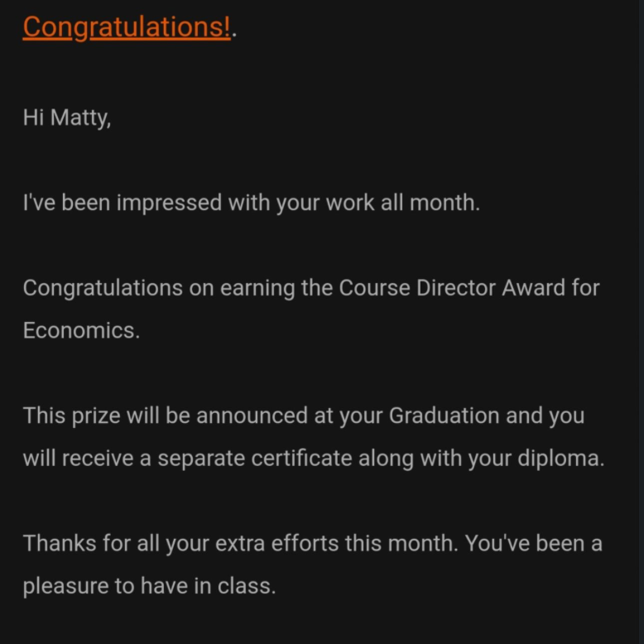Click the "Hi Matty," greeting line
The height and width of the screenshot is (644, 644).
pos(66,118)
